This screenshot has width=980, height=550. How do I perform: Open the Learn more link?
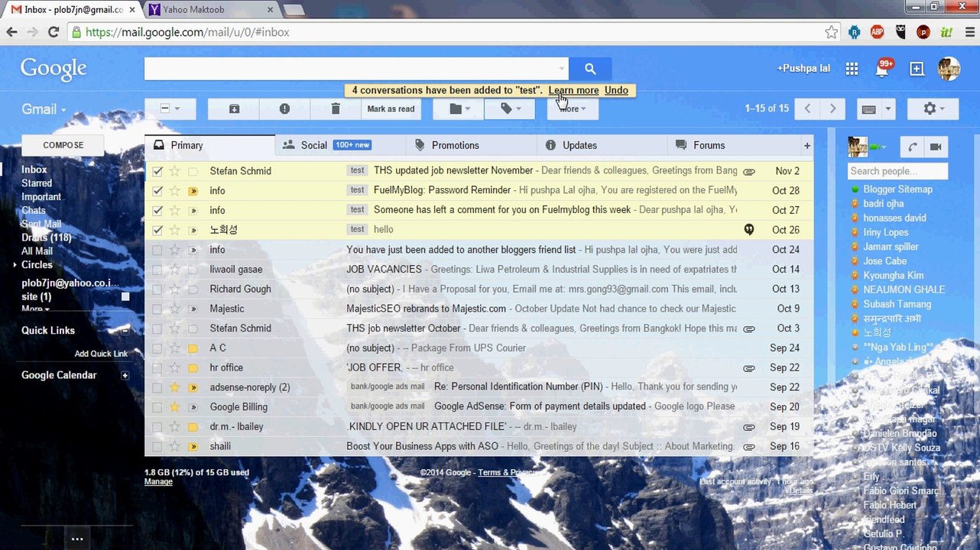coord(573,90)
